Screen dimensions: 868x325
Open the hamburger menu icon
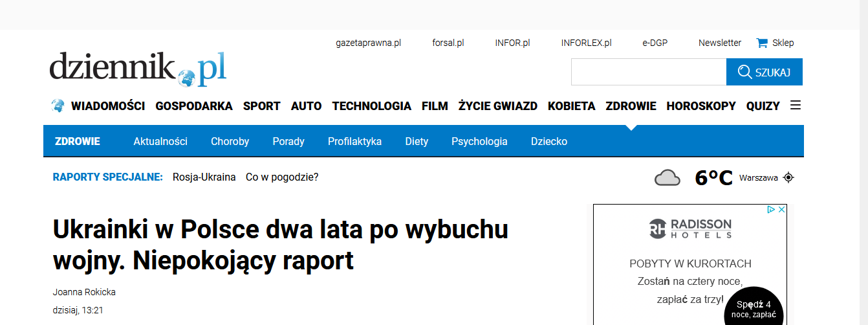[796, 105]
